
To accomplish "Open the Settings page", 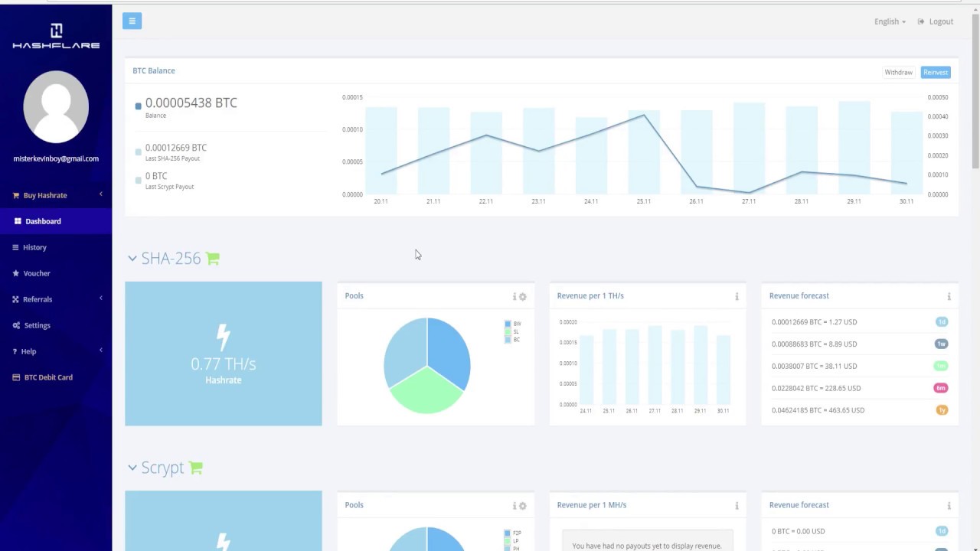I will coord(56,325).
